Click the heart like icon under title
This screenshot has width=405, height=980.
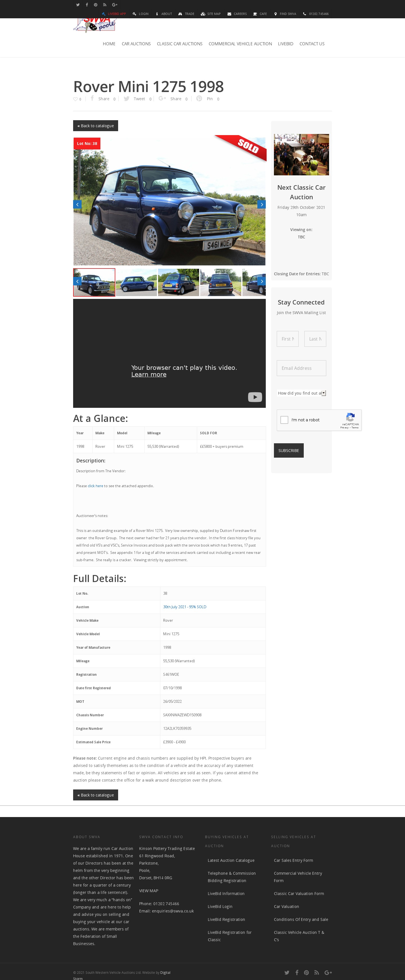(75, 99)
